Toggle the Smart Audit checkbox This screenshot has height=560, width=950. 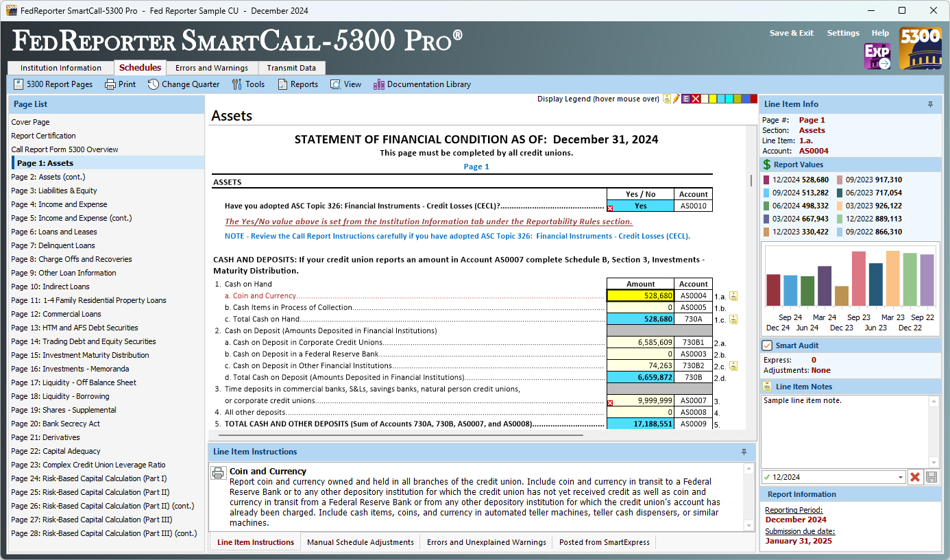(x=768, y=345)
